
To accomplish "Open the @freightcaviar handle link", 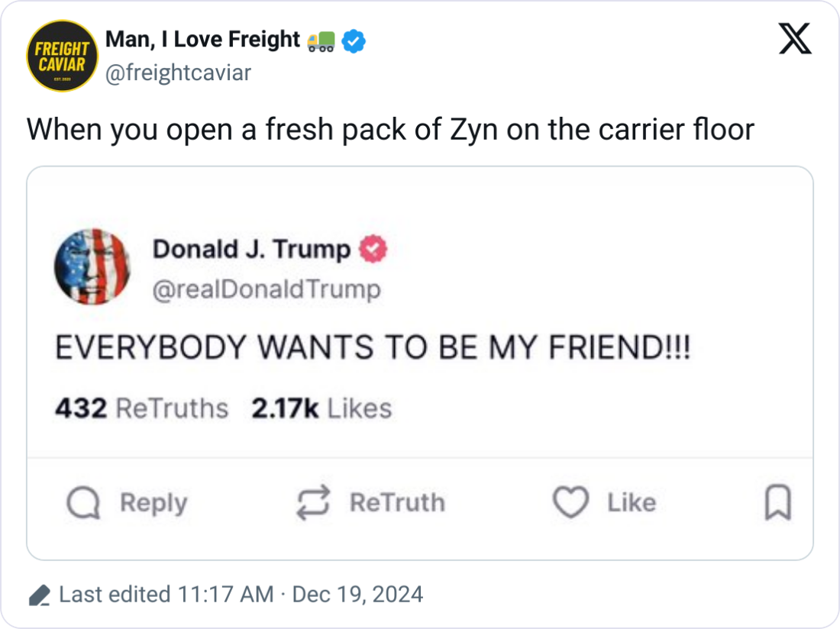I will (x=177, y=73).
